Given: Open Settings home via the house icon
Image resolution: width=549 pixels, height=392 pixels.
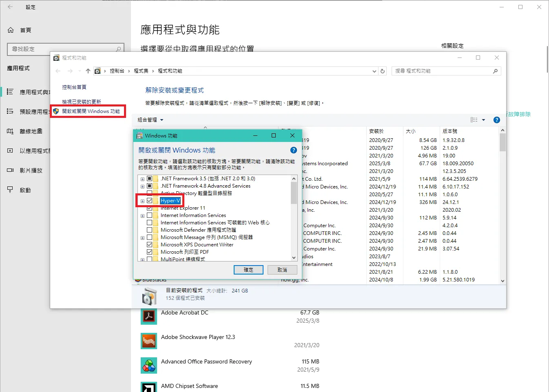Looking at the screenshot, I should coord(11,30).
